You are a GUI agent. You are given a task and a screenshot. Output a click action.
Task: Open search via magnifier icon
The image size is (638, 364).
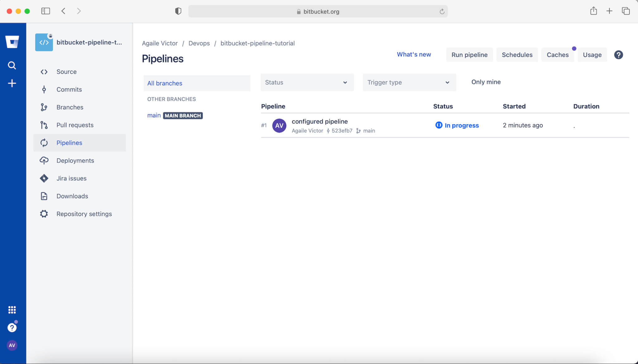click(12, 65)
